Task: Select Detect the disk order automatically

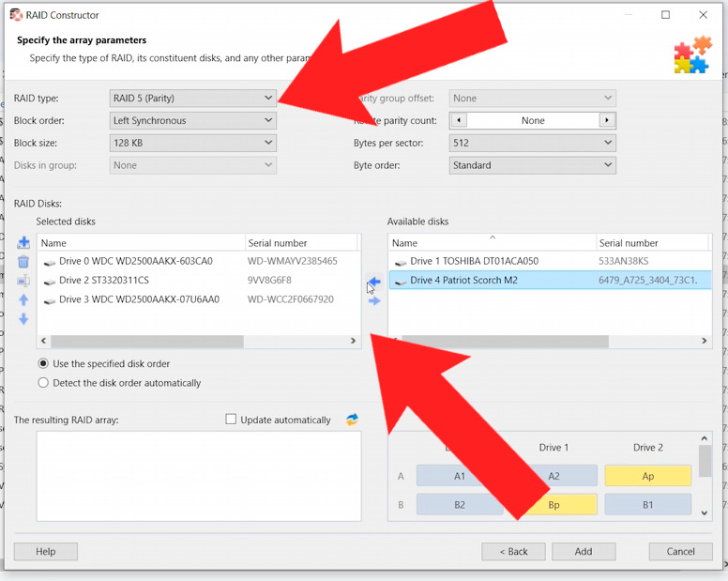Action: (43, 383)
